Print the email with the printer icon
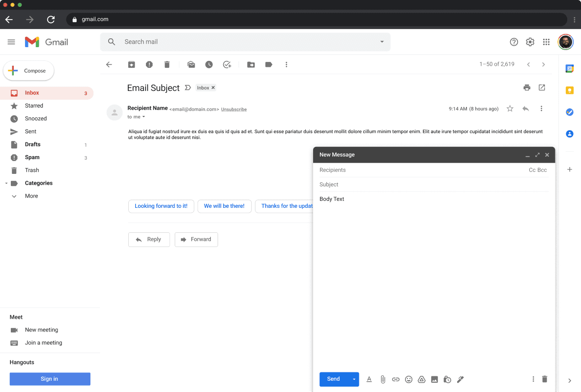 [527, 88]
